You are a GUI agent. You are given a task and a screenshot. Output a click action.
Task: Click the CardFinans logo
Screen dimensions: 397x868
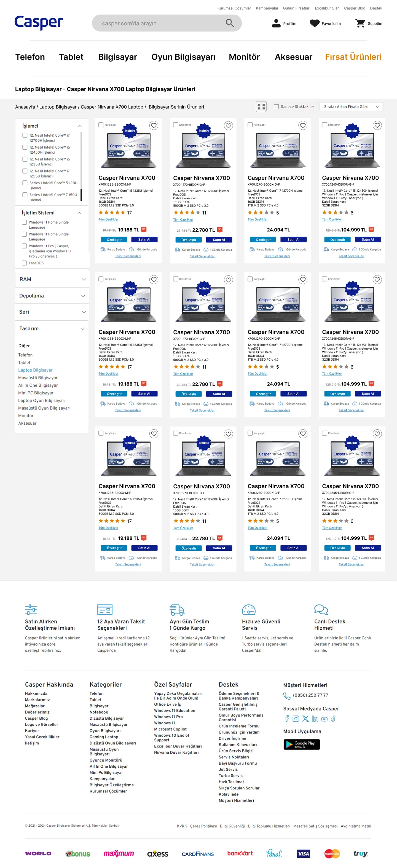pos(198,854)
